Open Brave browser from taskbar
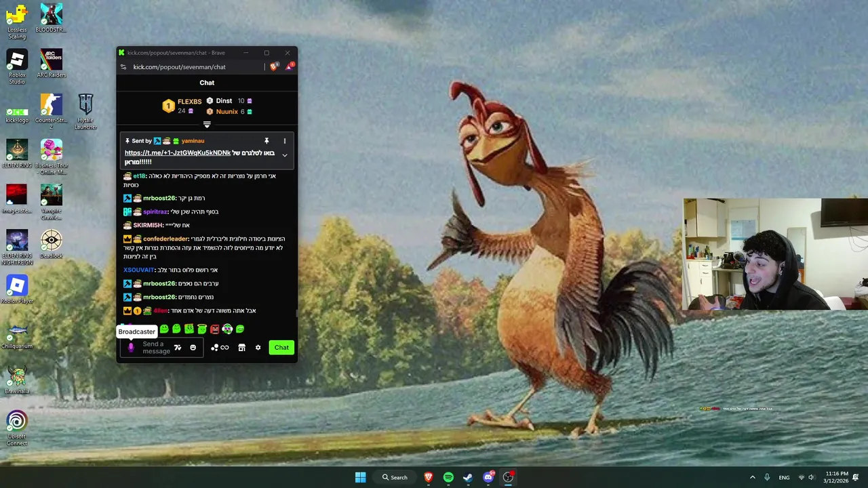The image size is (868, 488). pos(429,477)
